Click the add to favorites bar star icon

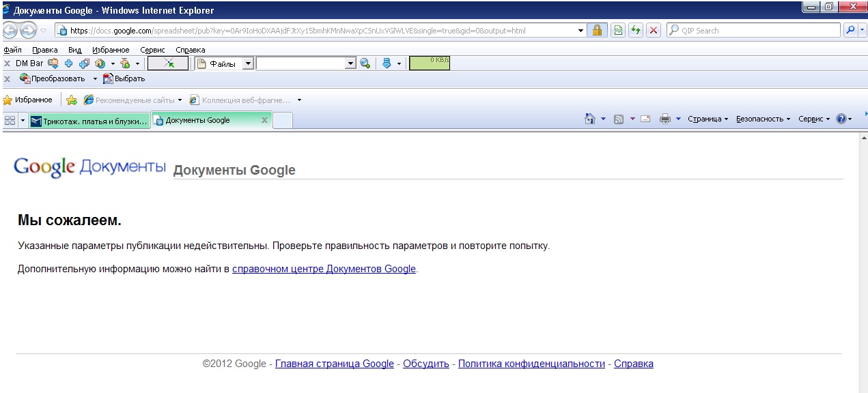71,100
